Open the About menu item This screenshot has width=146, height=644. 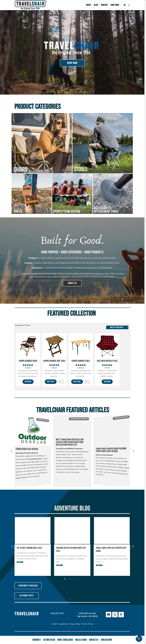pyautogui.click(x=89, y=5)
